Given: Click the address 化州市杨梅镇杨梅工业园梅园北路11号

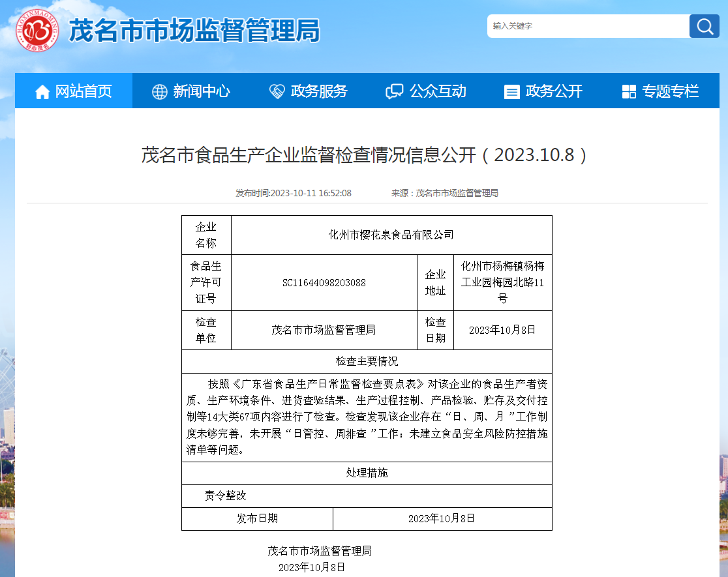Looking at the screenshot, I should tap(502, 283).
